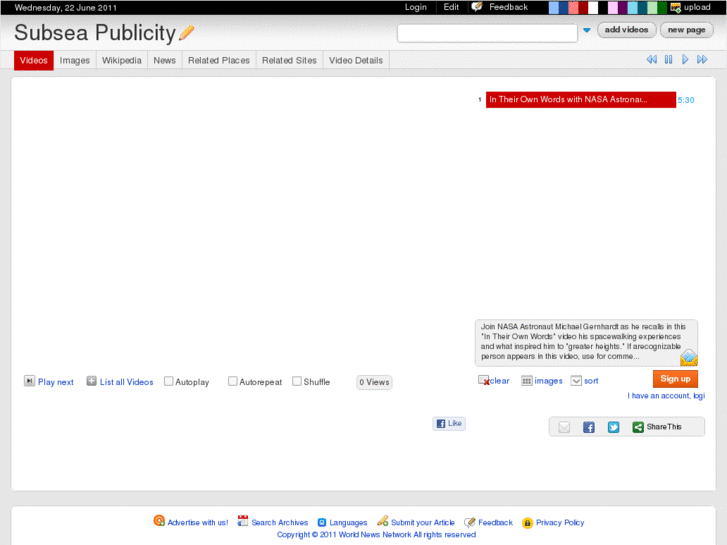
Task: Click the upload text link
Action: click(697, 7)
